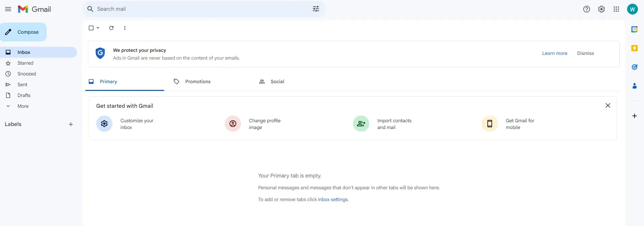Open Google Keep in side panel
Image resolution: width=644 pixels, height=226 pixels.
pos(634,48)
